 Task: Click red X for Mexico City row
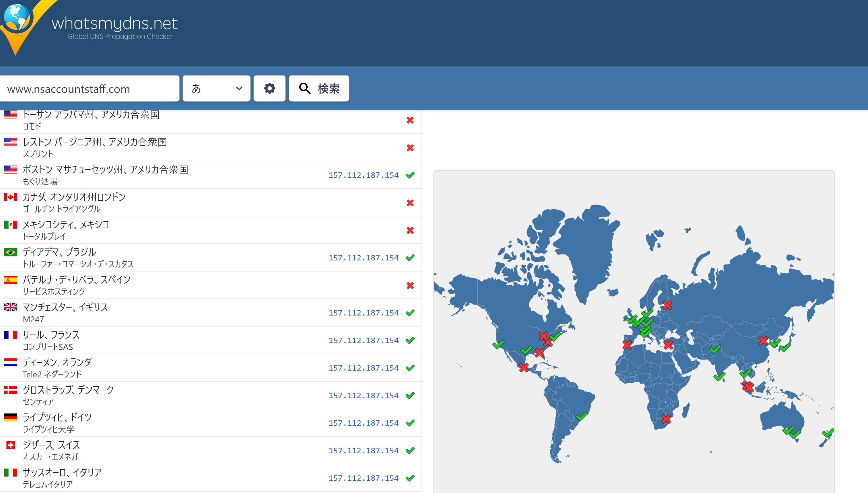point(410,230)
